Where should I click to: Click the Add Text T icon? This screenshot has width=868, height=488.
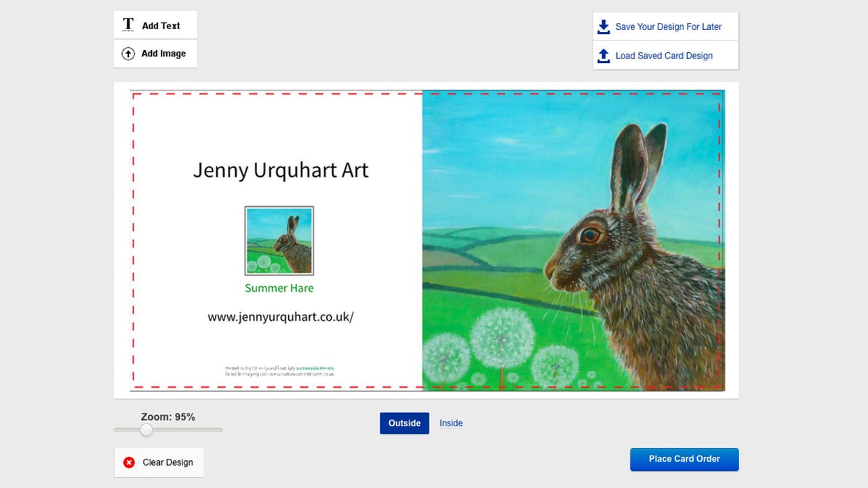(128, 25)
